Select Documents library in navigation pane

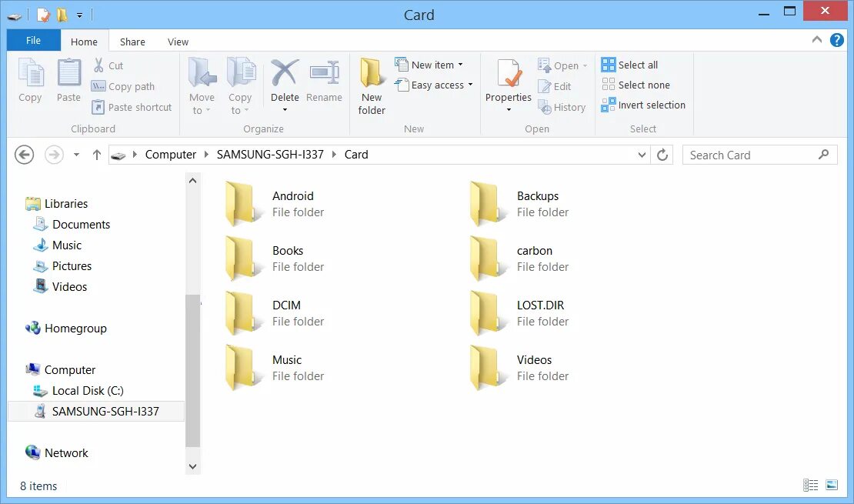(72, 225)
